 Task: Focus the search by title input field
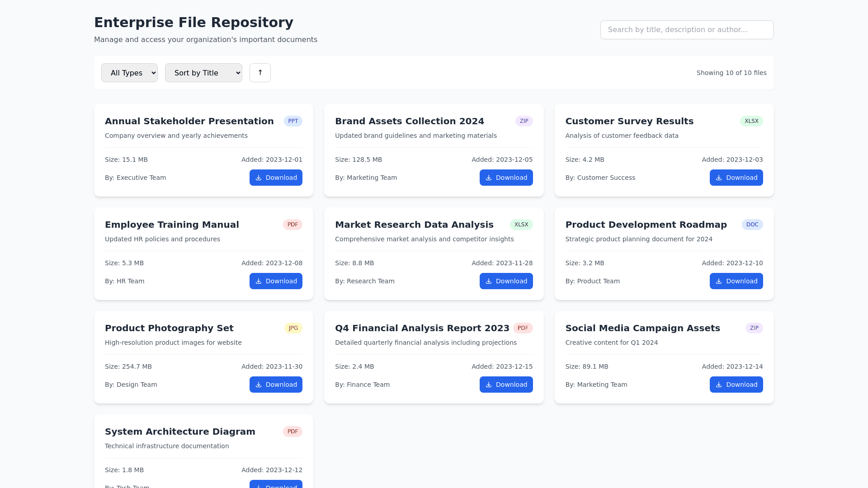687,30
